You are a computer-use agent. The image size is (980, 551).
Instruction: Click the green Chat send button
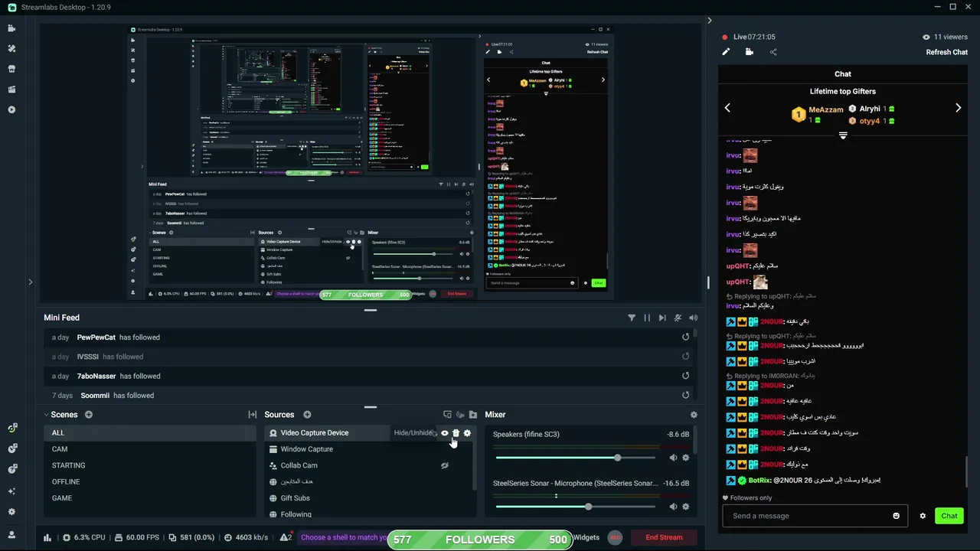[x=949, y=516]
